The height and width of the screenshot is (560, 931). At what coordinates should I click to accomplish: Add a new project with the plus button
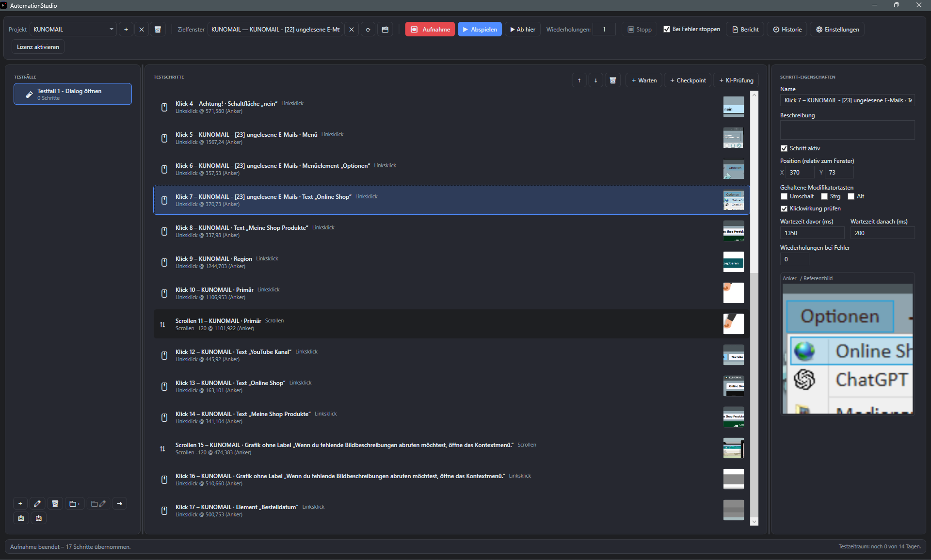(126, 30)
